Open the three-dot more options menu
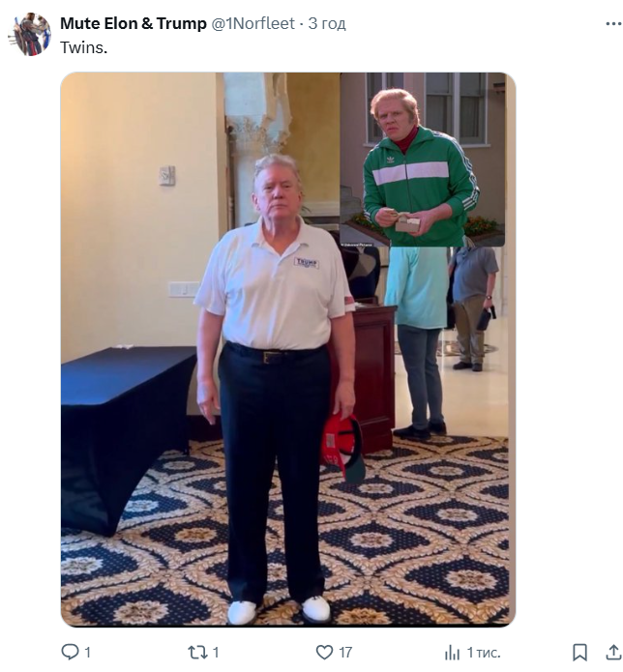Screen dimensions: 623x672 click(613, 23)
